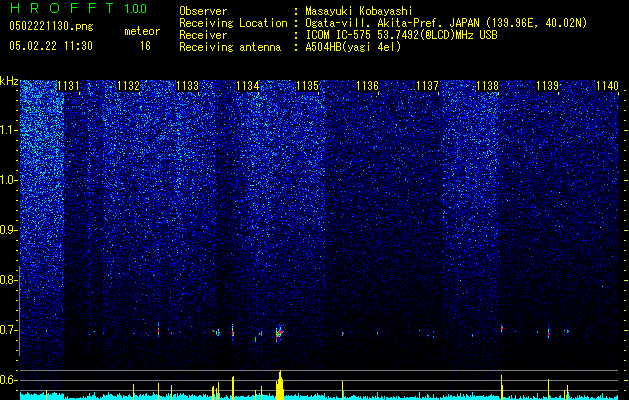Click the 1131 time marker

point(68,86)
